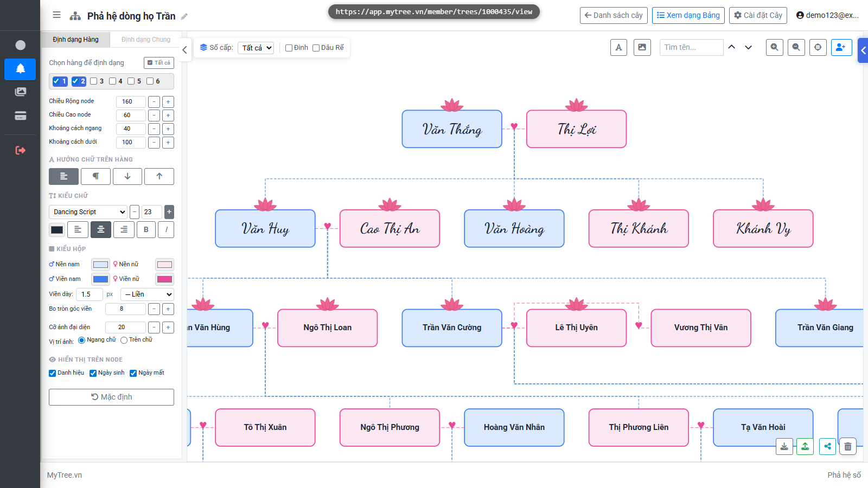Screen dimensions: 868x488
Task: Zoom out on the tree
Action: (796, 47)
